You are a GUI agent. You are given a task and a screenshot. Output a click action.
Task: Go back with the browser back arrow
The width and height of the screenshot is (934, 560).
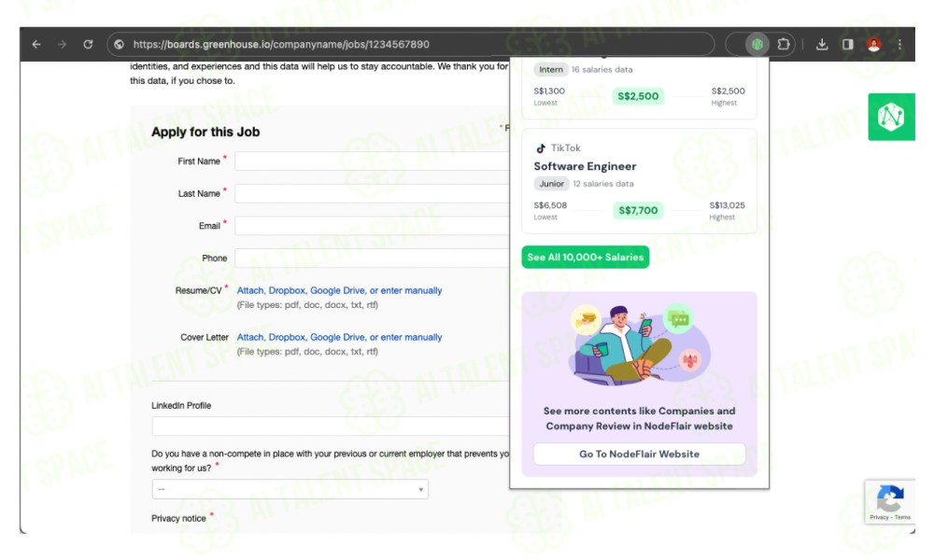pos(36,44)
